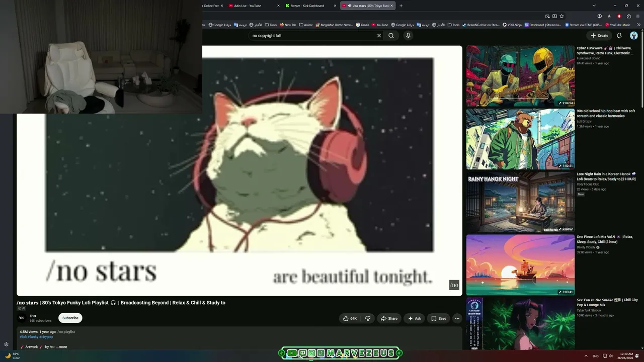The image size is (644, 362).
Task: Save the video to a playlist
Action: pyautogui.click(x=439, y=318)
